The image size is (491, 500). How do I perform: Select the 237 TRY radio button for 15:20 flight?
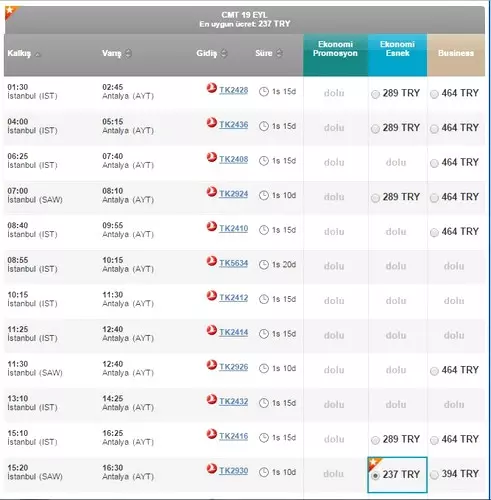[x=375, y=476]
